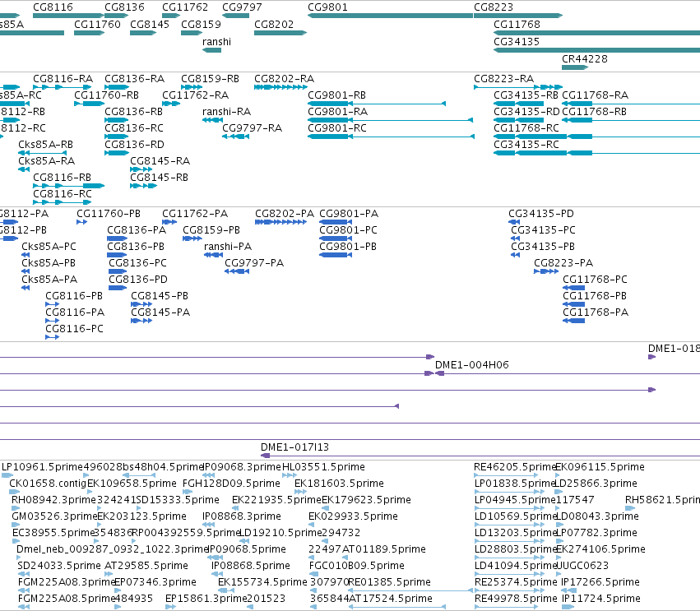Viewport: 700px width, 611px height.
Task: Click the CG34135-RC transcript label
Action: point(526,145)
